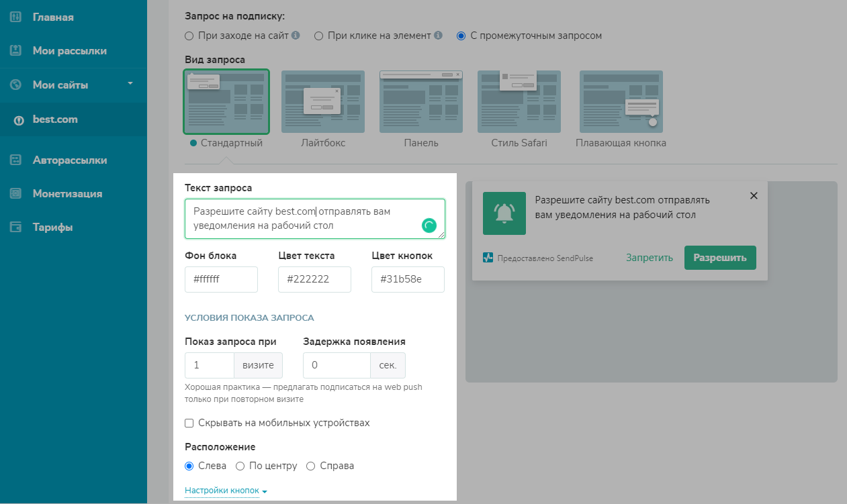Image resolution: width=847 pixels, height=504 pixels.
Task: Click the green Grammarly circle in text field
Action: (429, 225)
